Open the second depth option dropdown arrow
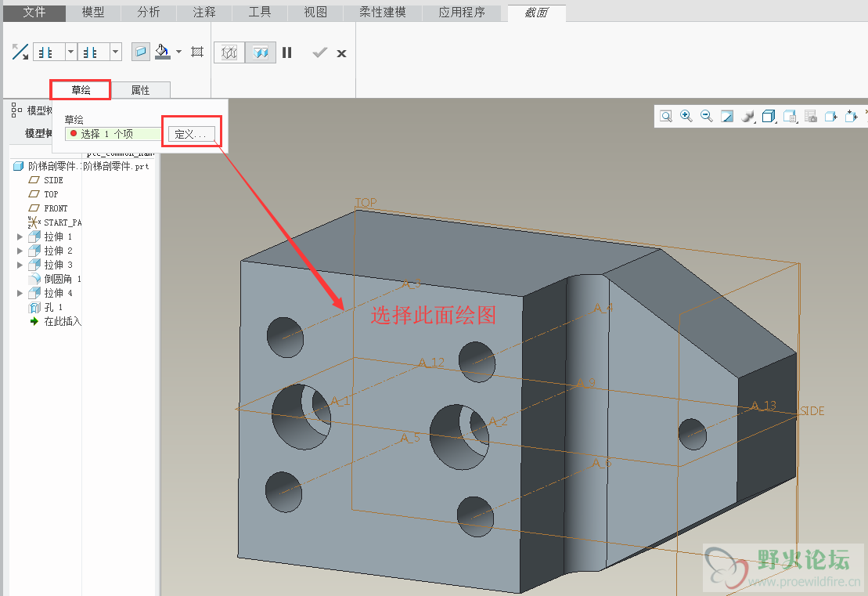 [115, 52]
